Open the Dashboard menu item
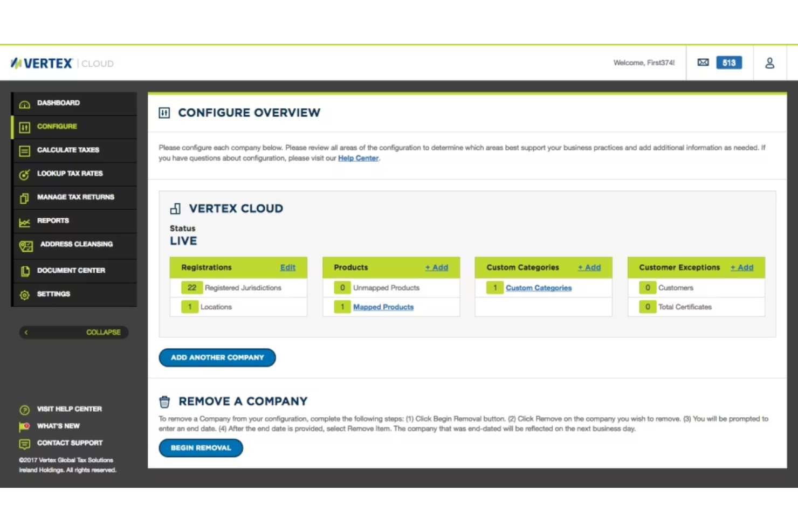Image resolution: width=798 pixels, height=532 pixels. 74,103
